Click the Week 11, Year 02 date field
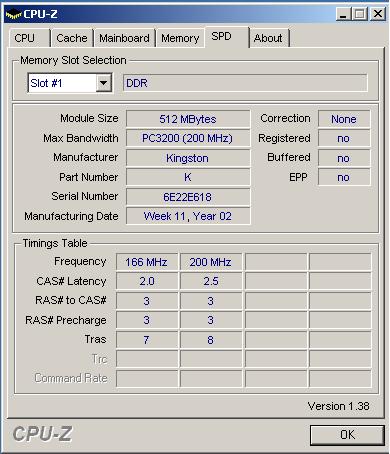The height and width of the screenshot is (454, 390). (x=188, y=216)
